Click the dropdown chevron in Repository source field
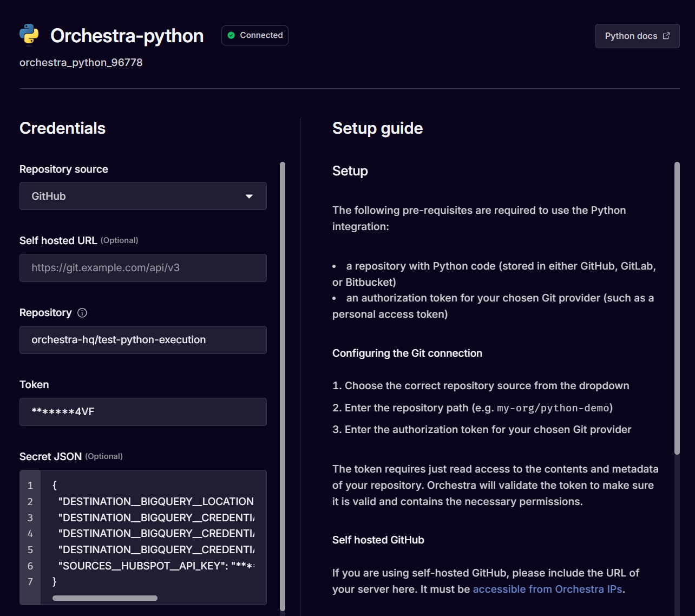The width and height of the screenshot is (695, 616). tap(249, 196)
